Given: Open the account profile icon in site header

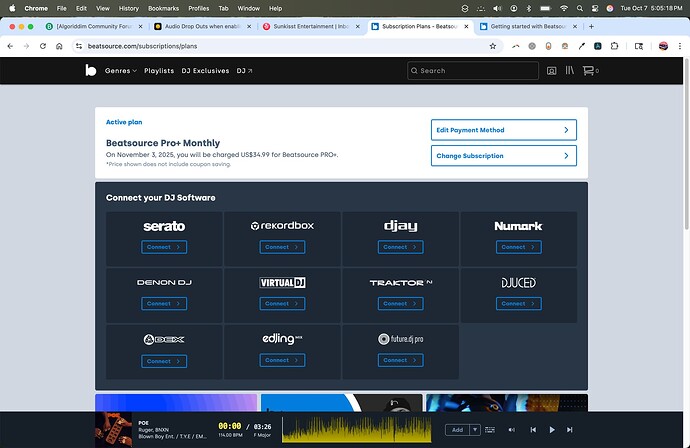Looking at the screenshot, I should 551,71.
